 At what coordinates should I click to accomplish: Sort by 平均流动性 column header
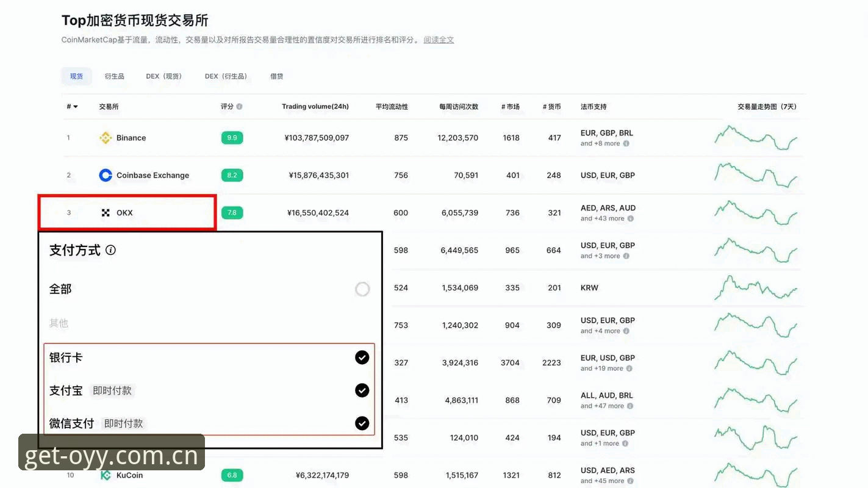coord(392,107)
